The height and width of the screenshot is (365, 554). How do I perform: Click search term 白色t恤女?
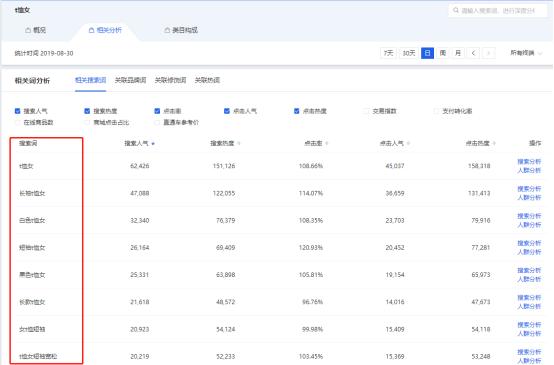32,220
